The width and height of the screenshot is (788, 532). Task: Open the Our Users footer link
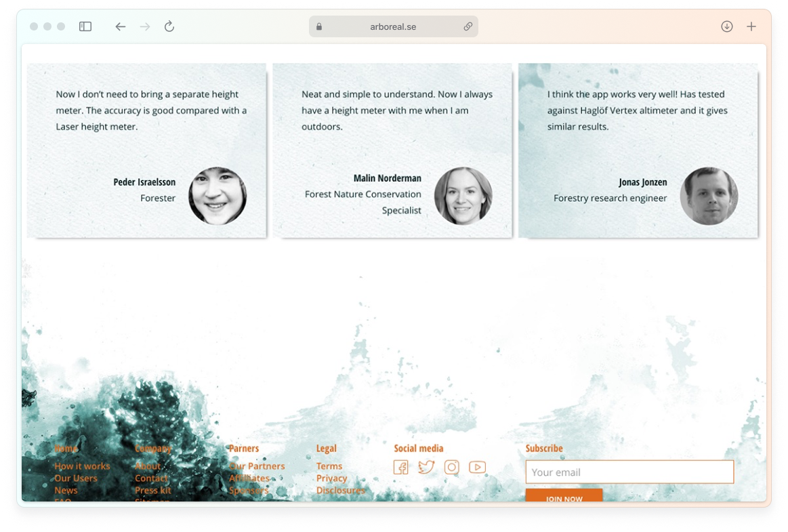(76, 478)
